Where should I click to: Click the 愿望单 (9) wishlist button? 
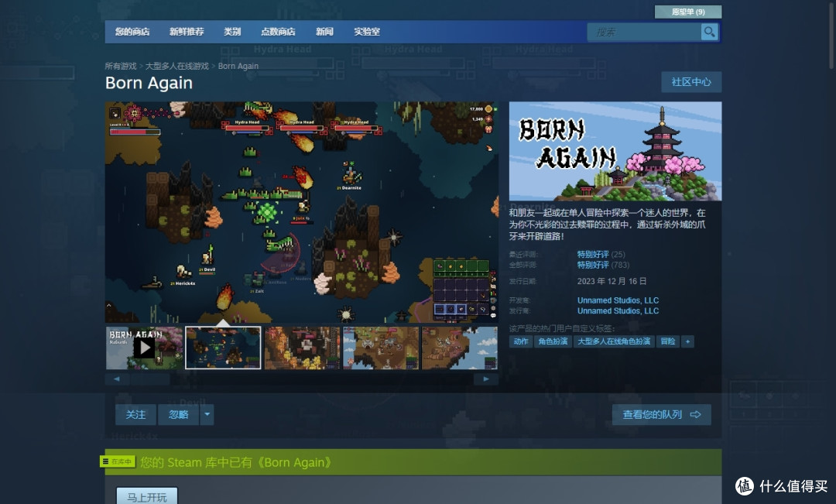(x=688, y=12)
